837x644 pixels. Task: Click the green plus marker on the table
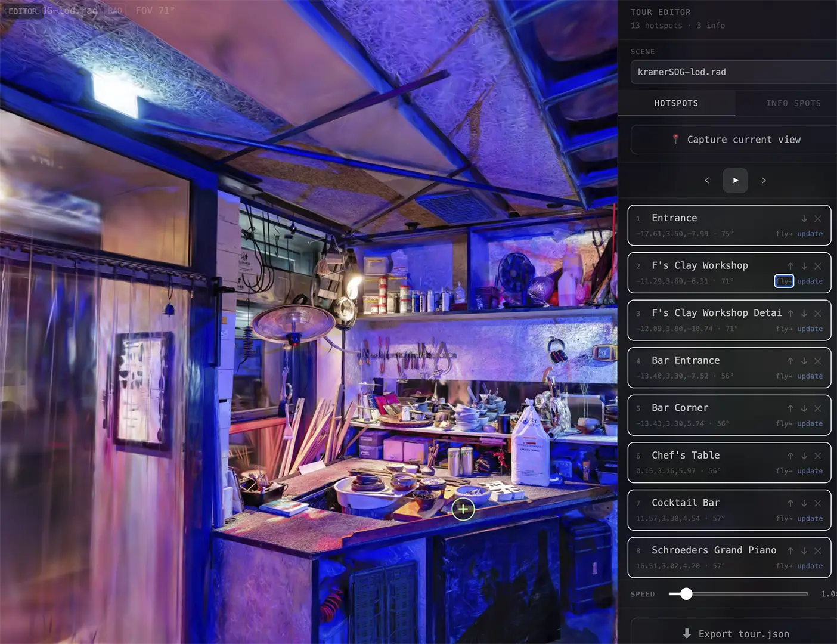pyautogui.click(x=463, y=509)
